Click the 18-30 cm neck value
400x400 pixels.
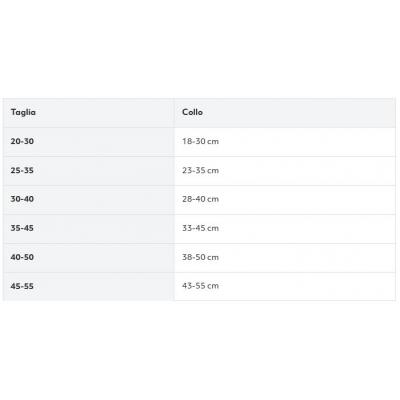[200, 141]
